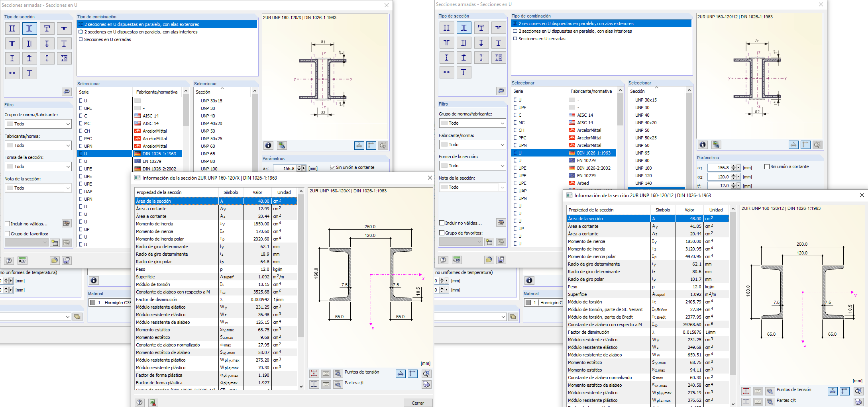Select UAP series row in left window
The image size is (868, 407).
(x=105, y=192)
